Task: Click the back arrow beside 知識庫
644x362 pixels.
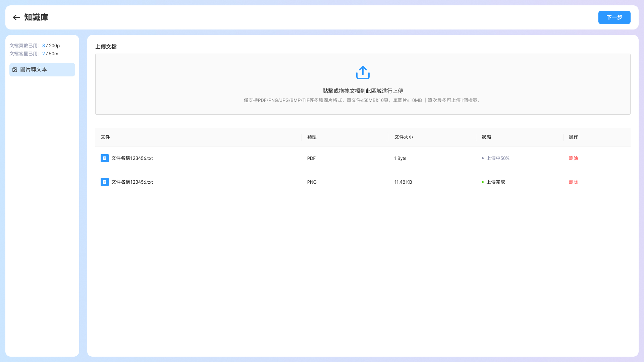Action: tap(16, 17)
